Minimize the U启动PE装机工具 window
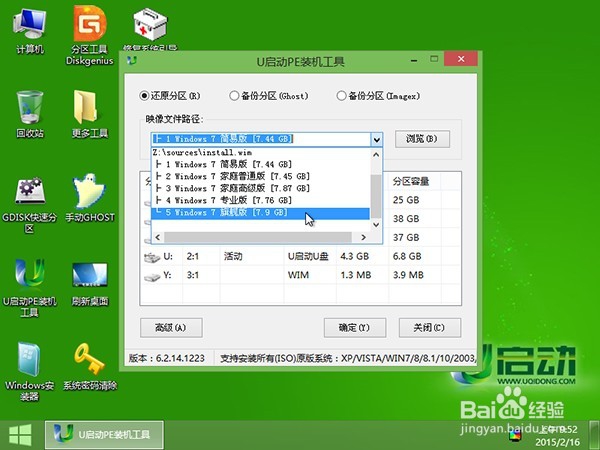The height and width of the screenshot is (450, 600). pos(414,60)
